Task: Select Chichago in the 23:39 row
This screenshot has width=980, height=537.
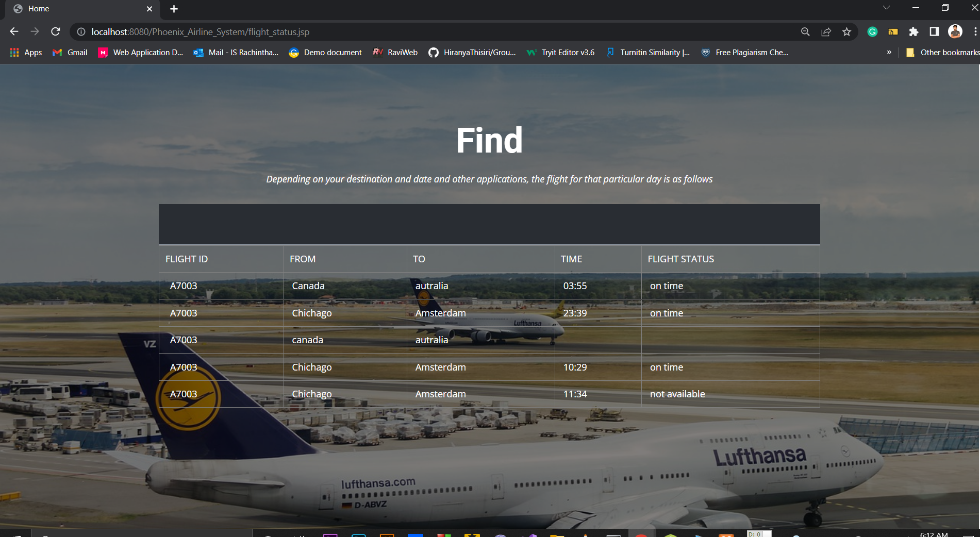Action: pos(312,313)
